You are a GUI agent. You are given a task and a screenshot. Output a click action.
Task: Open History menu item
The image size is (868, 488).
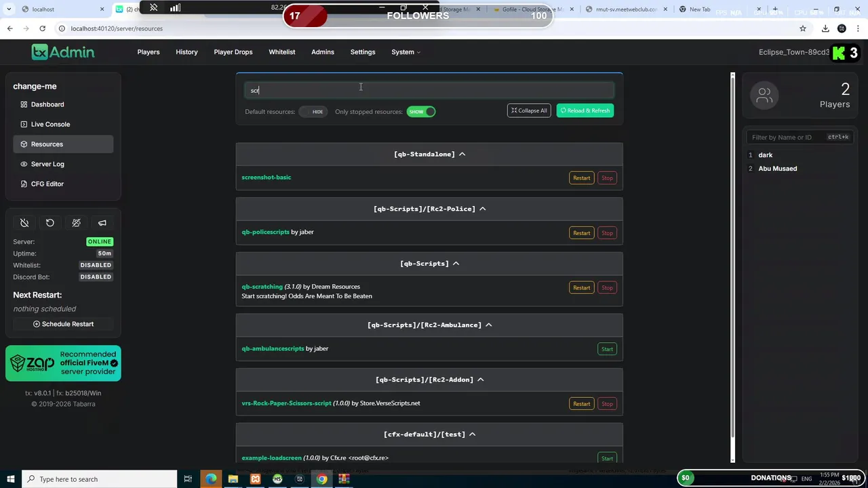pos(186,52)
